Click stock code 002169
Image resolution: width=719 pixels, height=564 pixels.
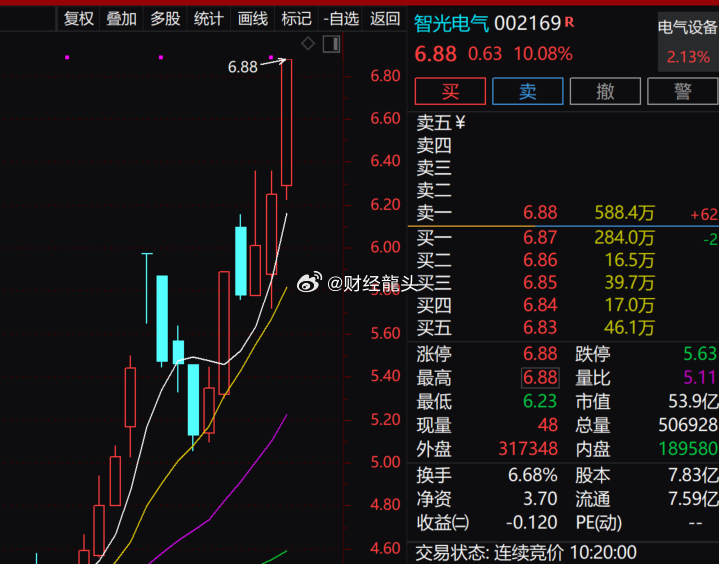(x=528, y=23)
